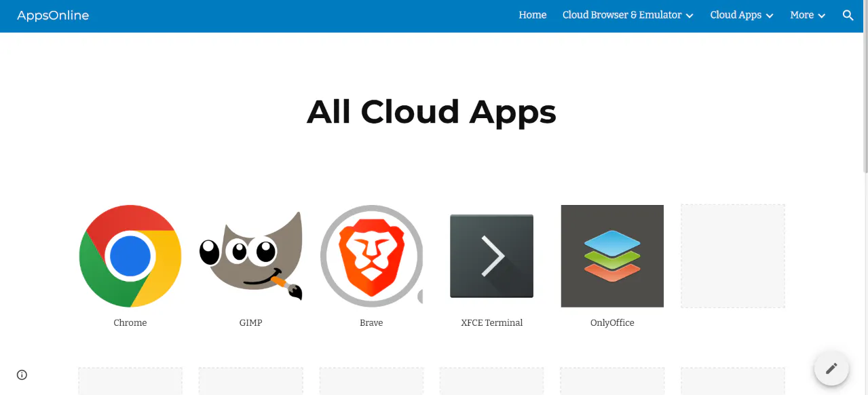Click the GIMP text label

tap(250, 323)
